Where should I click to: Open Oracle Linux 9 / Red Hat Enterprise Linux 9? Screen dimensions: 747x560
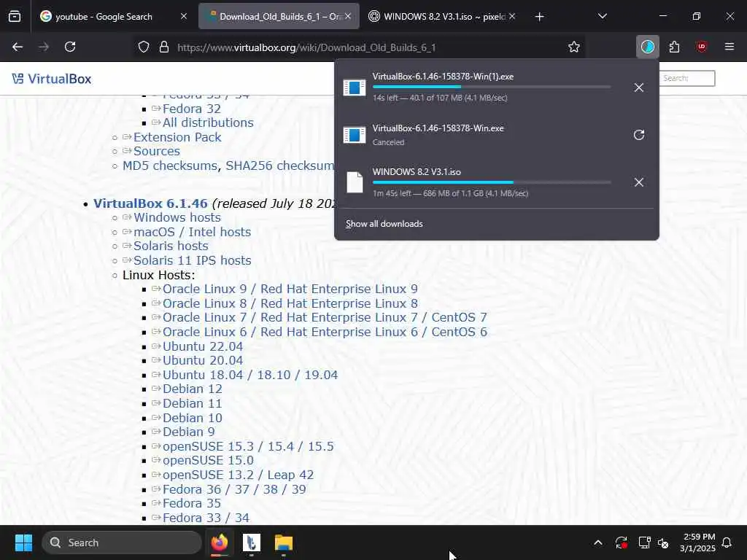[x=290, y=289]
